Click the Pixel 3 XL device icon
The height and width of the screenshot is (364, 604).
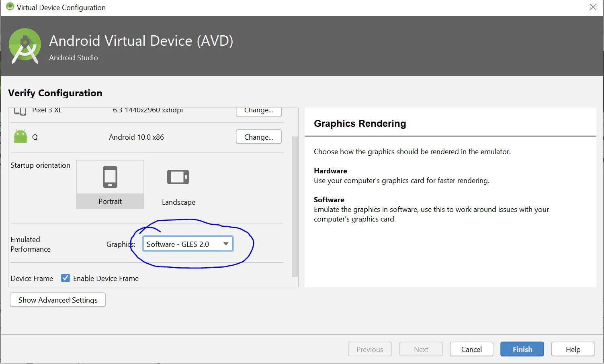pyautogui.click(x=20, y=111)
